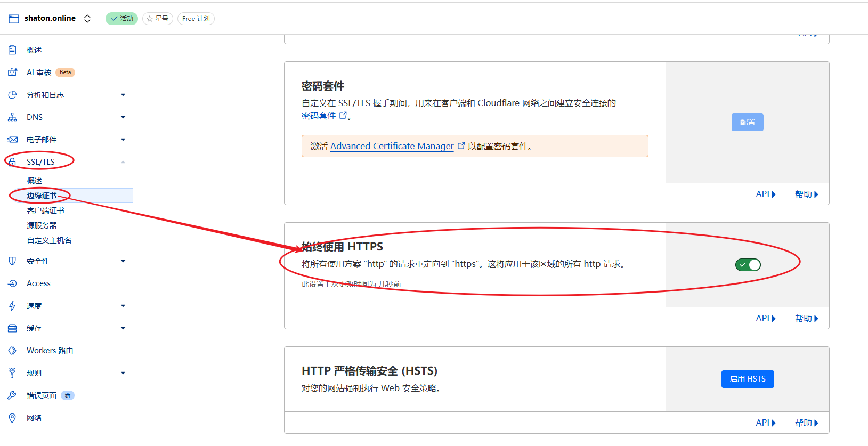
Task: Open 客户端证书 submenu item
Action: (45, 210)
